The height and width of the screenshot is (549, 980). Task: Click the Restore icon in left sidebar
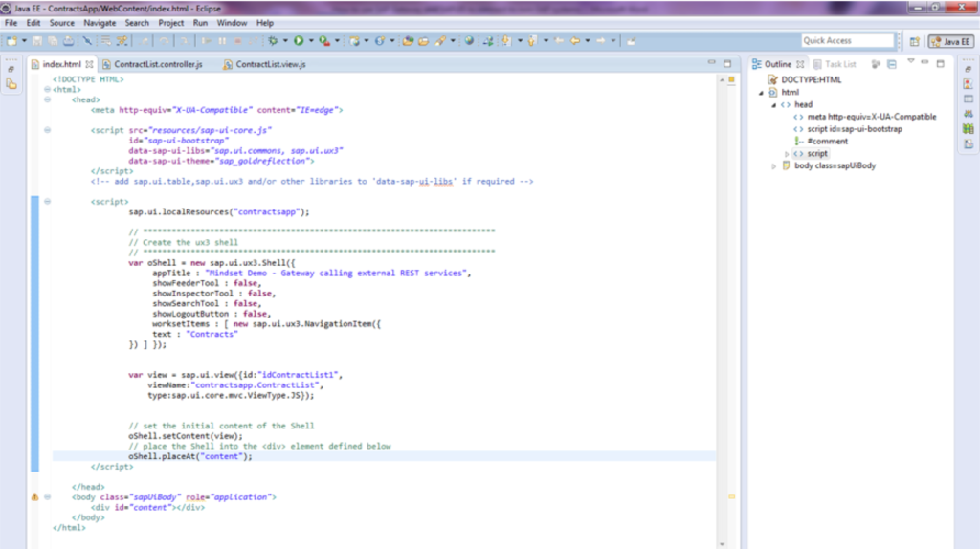click(x=11, y=69)
